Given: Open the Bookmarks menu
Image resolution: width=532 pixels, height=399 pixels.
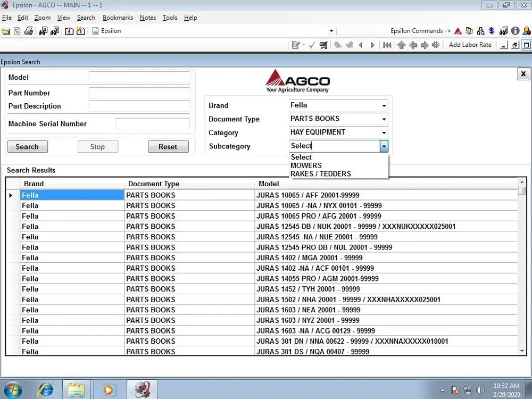Looking at the screenshot, I should [118, 18].
